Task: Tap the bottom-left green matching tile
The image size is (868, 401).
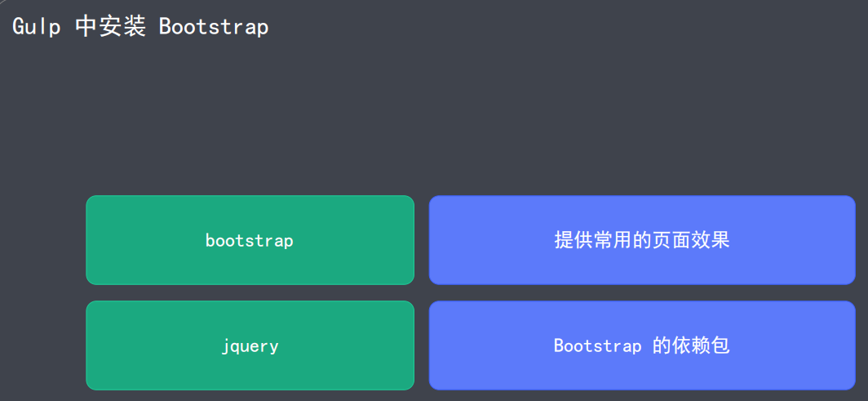Action: click(250, 345)
